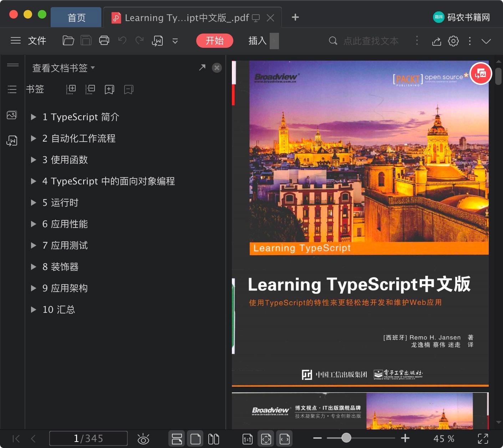Close the bookmark panel

(x=217, y=68)
